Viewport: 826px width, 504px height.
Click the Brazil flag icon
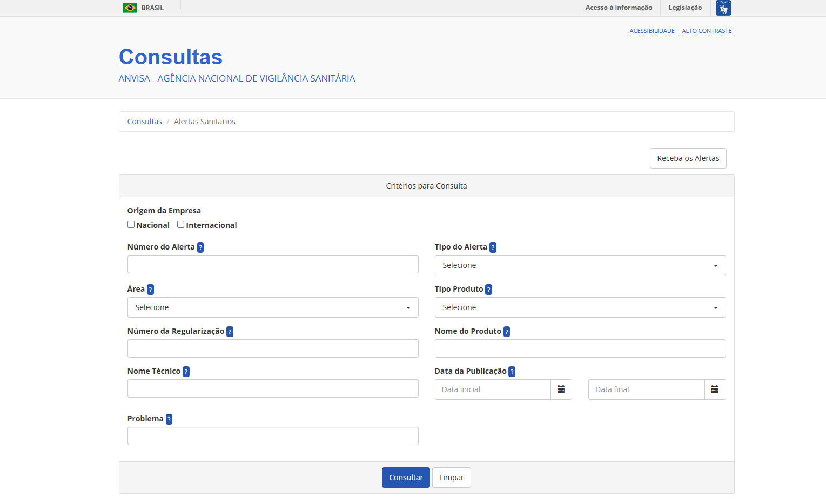tap(130, 8)
